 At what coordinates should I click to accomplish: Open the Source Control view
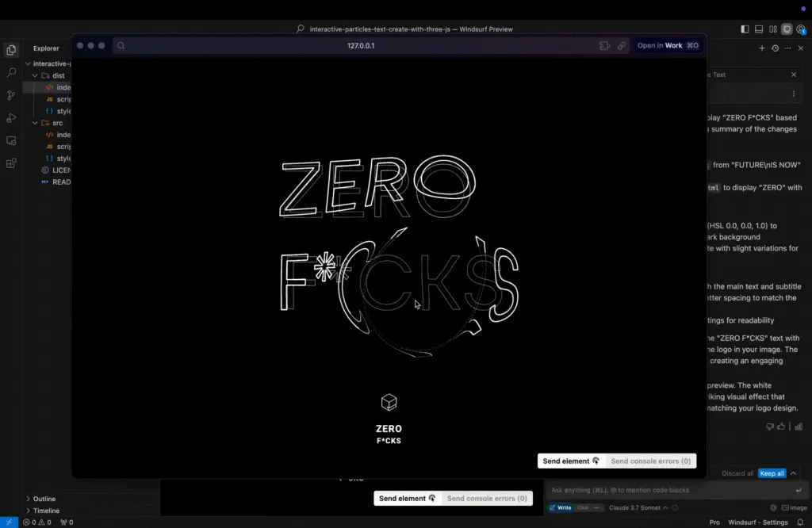[x=11, y=95]
